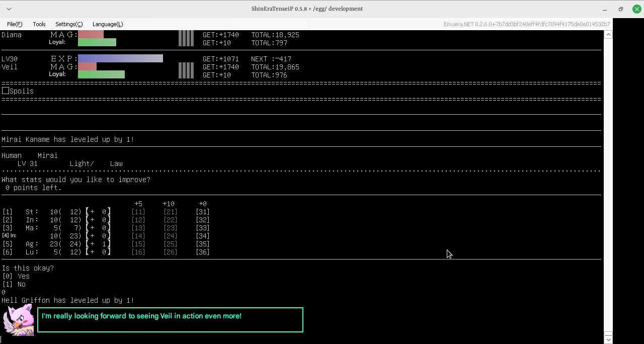
Task: Click [21] to add +10 Strength
Action: [x=171, y=212]
